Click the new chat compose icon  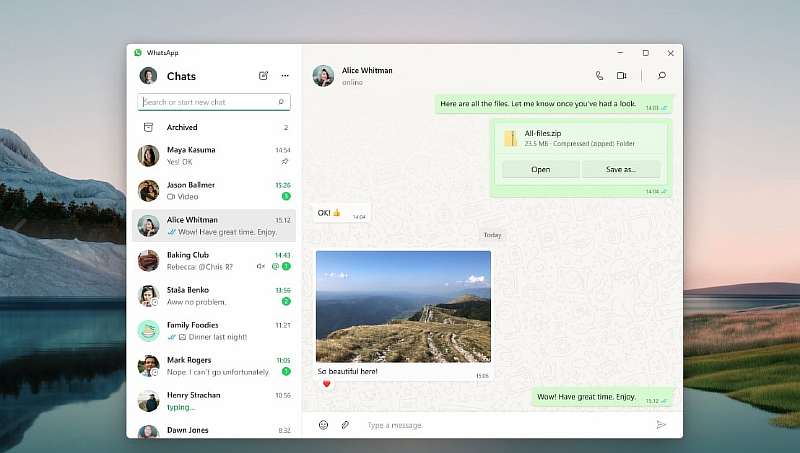point(263,76)
